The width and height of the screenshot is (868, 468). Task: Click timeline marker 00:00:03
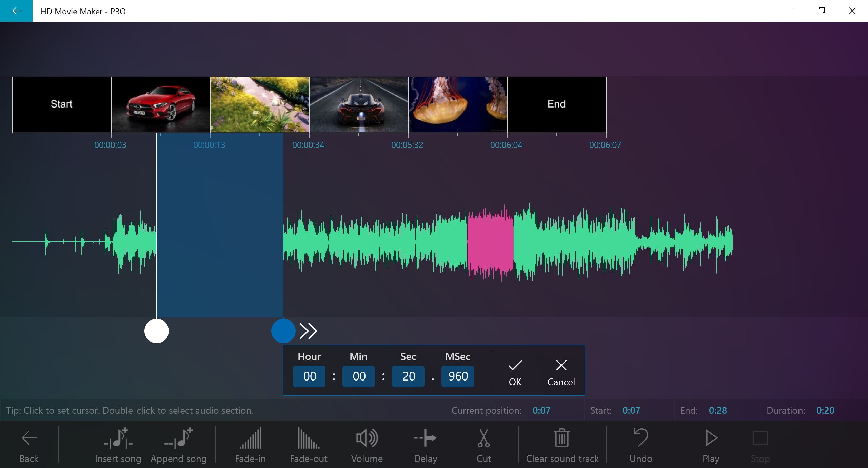point(110,145)
